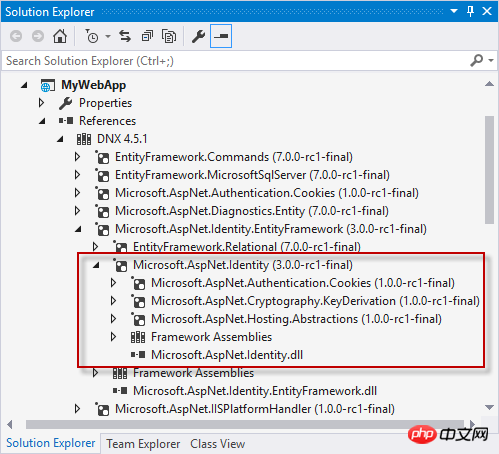Click the Home icon in toolbar
Image resolution: width=499 pixels, height=454 pixels.
click(x=60, y=36)
